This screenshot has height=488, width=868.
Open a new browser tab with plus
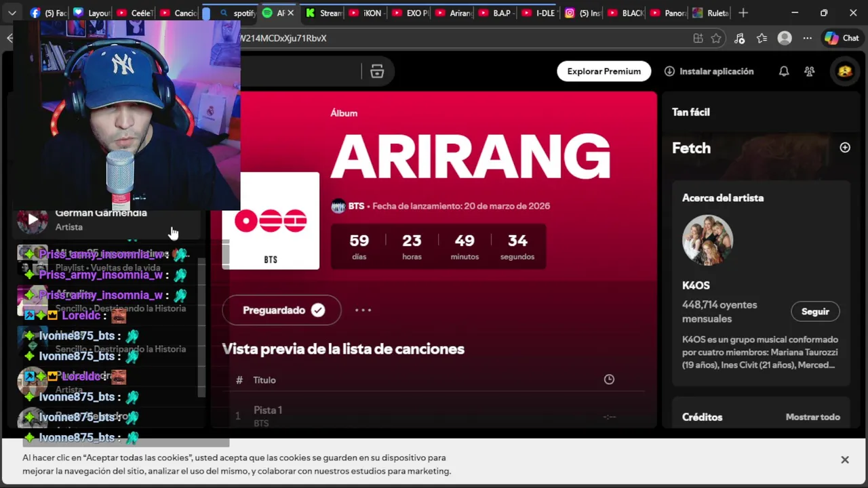tap(743, 13)
